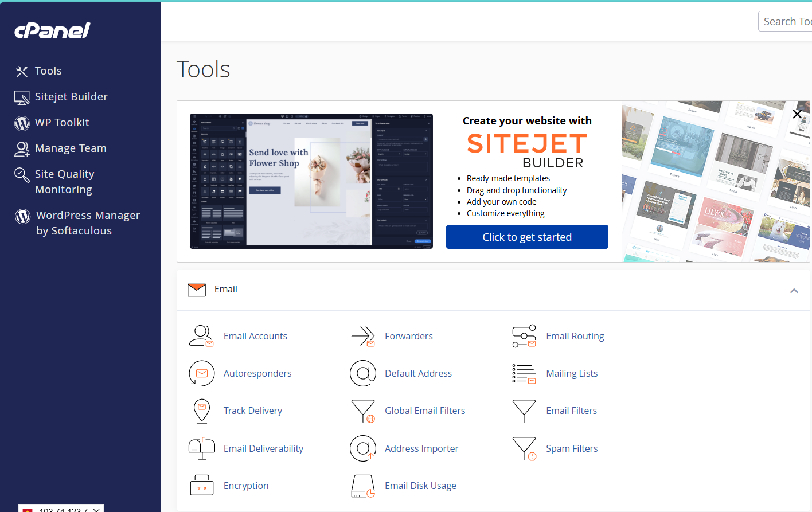Viewport: 812px width, 512px height.
Task: Click the Tools wrench icon in sidebar
Action: (22, 71)
